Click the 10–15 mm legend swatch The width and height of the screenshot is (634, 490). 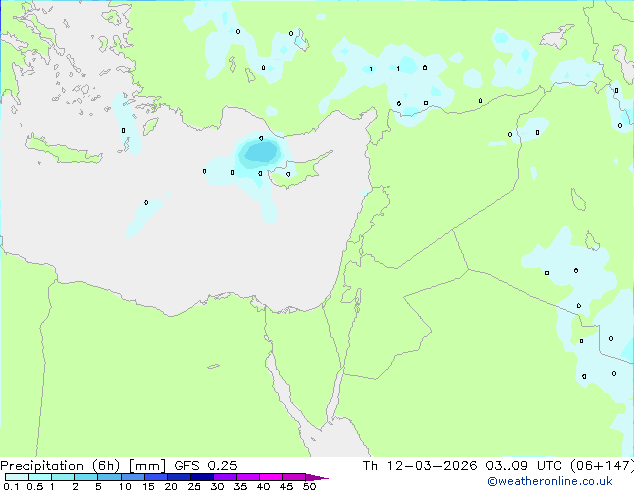pyautogui.click(x=132, y=477)
